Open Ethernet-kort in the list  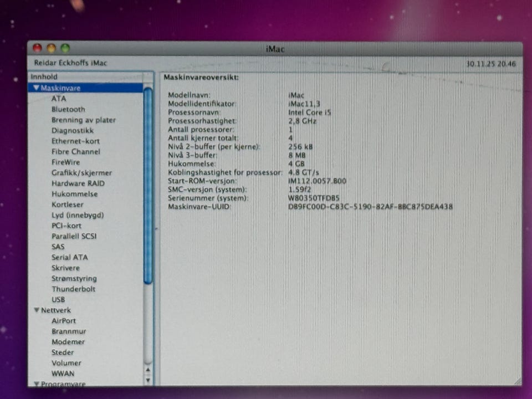pyautogui.click(x=75, y=141)
